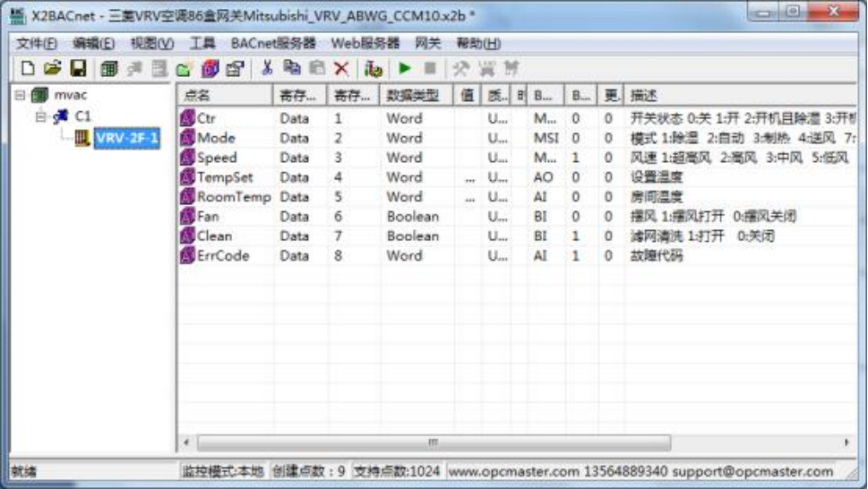Click the Properties toolbar icon

click(x=236, y=69)
